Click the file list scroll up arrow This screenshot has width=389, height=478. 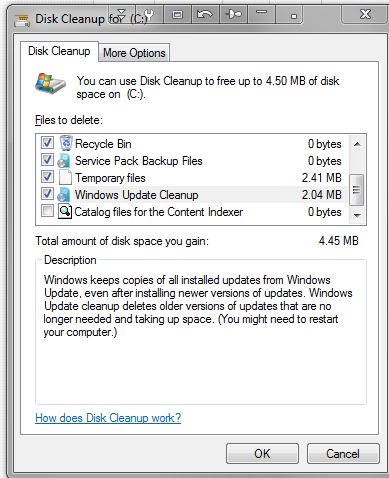357,144
